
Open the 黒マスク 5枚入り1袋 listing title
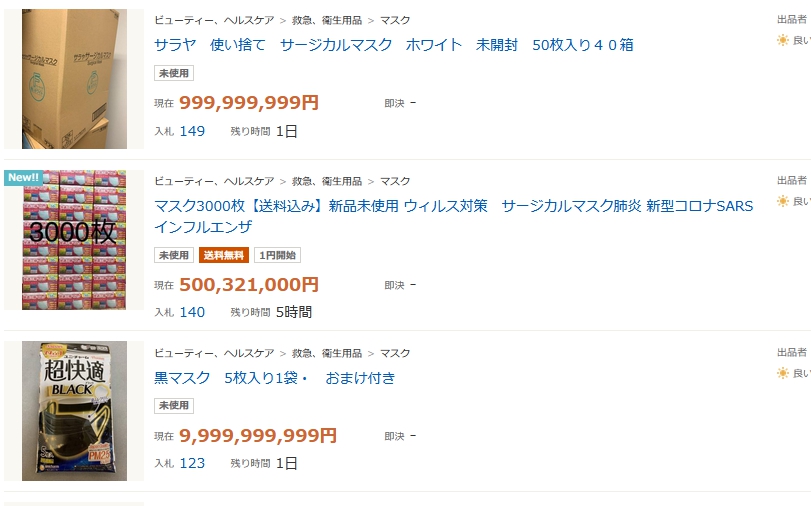coord(274,378)
